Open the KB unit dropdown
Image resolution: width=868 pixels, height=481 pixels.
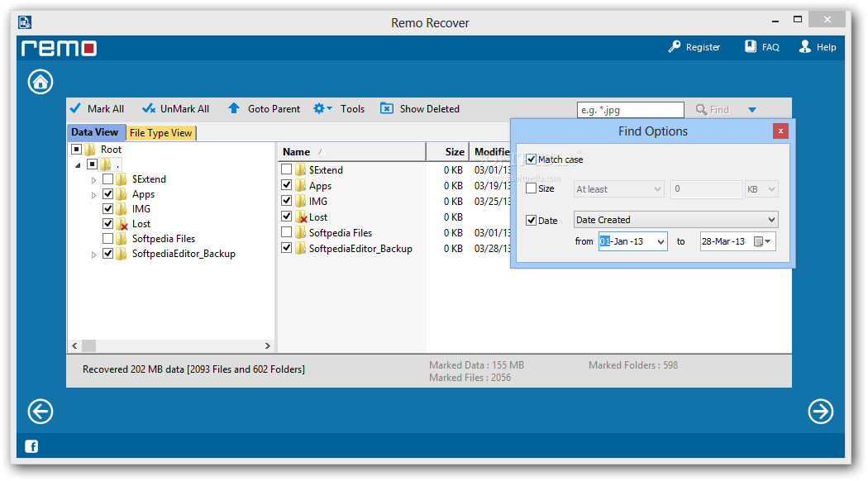761,189
